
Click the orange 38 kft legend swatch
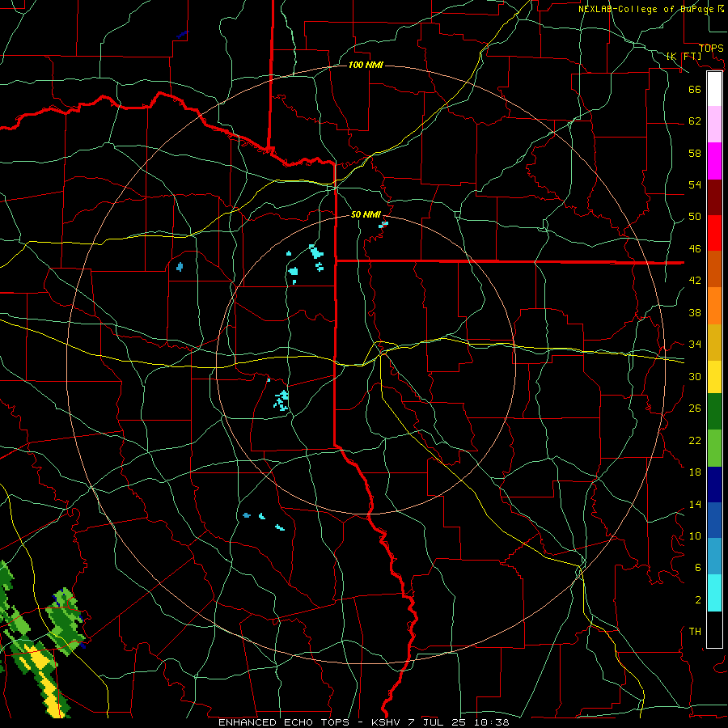pos(714,306)
